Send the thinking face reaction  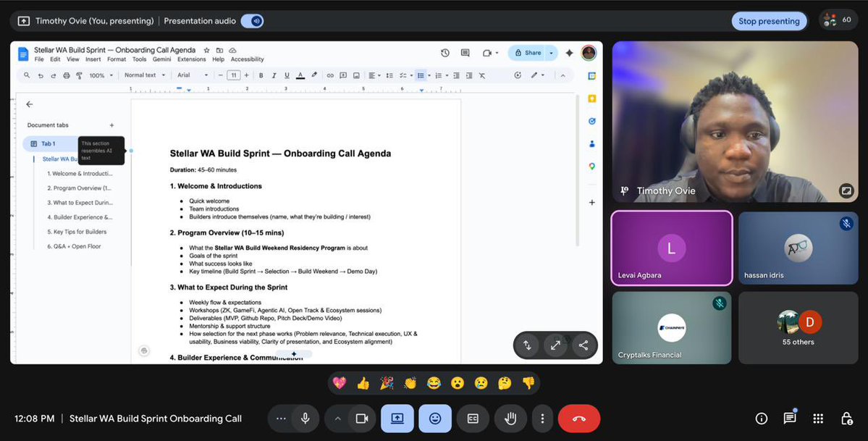point(505,383)
